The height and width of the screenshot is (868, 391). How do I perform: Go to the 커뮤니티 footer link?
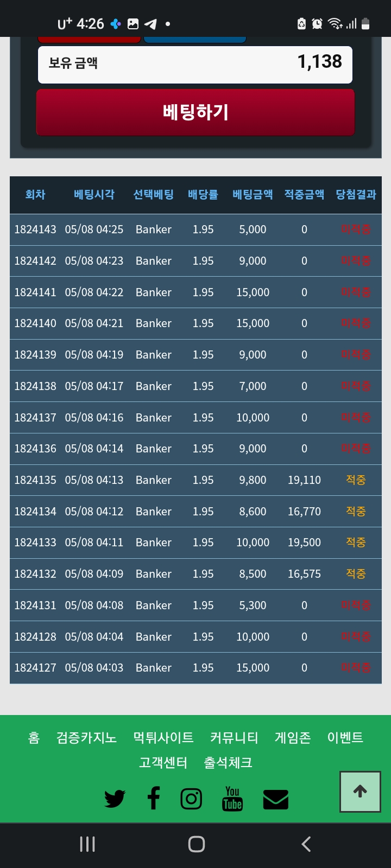click(234, 737)
